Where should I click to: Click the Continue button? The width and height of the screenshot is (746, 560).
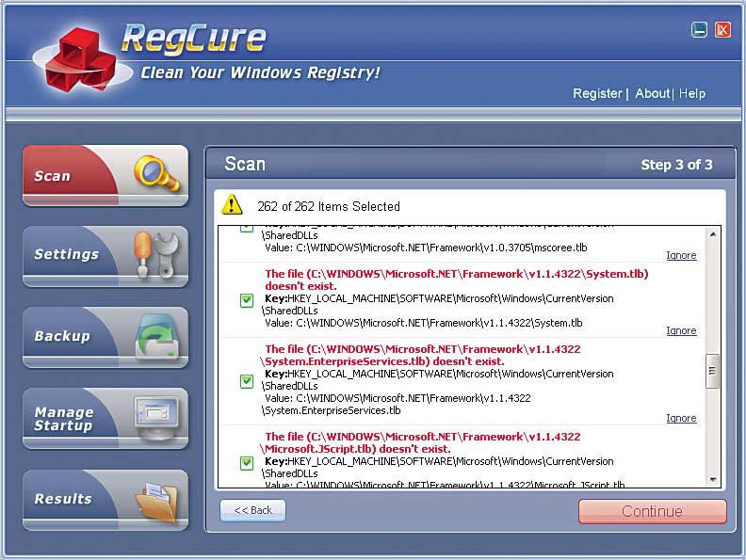(x=652, y=511)
